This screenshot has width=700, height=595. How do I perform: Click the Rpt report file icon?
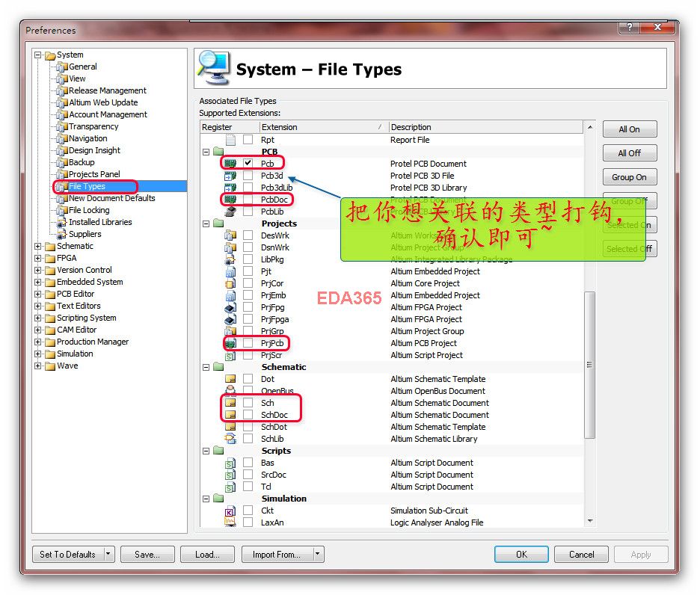pos(230,140)
